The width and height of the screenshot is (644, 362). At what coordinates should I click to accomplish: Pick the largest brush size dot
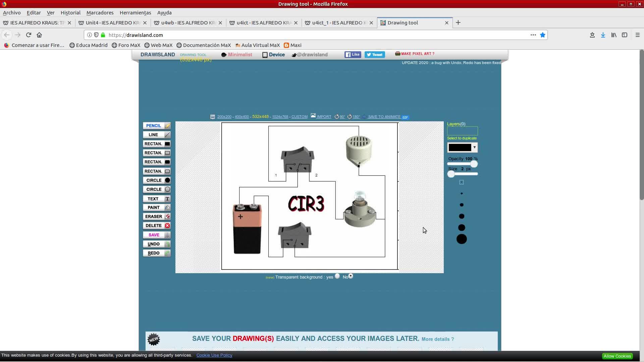tap(462, 239)
